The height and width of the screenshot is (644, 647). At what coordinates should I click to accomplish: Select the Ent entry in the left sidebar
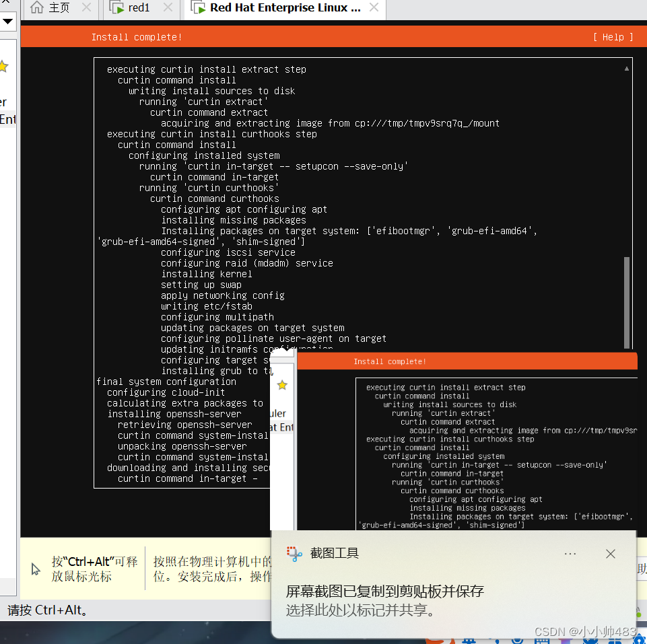click(5, 119)
